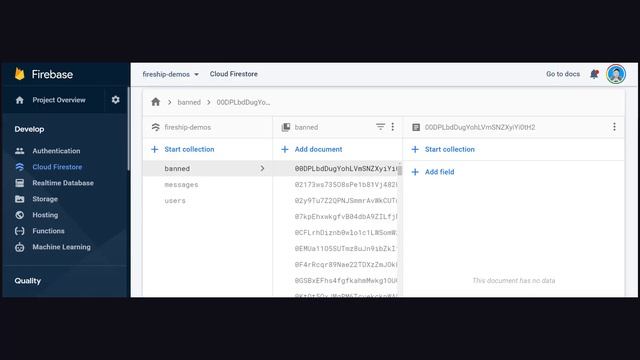Select document 00DPLbdDugYohLVmSNZXyiYi
The height and width of the screenshot is (360, 640).
tap(345, 168)
